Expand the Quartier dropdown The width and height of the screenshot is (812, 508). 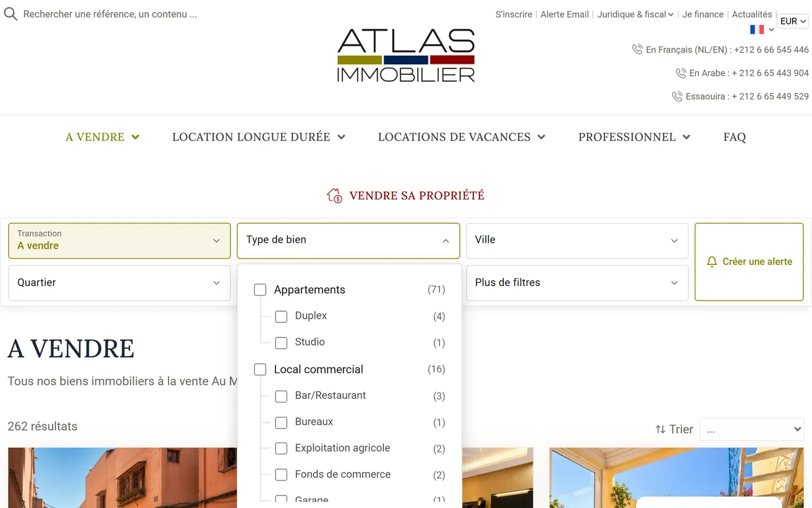coord(119,282)
